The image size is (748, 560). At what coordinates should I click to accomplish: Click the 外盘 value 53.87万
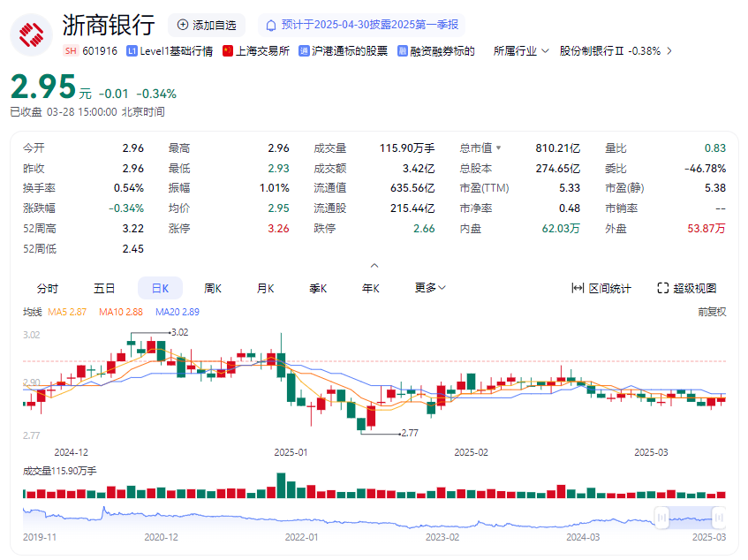coord(706,229)
